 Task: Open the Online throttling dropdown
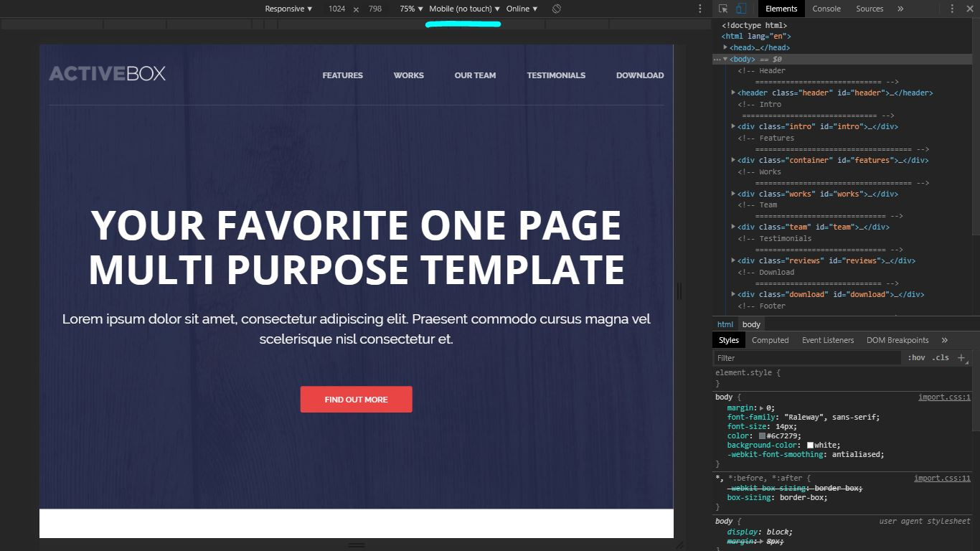pyautogui.click(x=522, y=9)
